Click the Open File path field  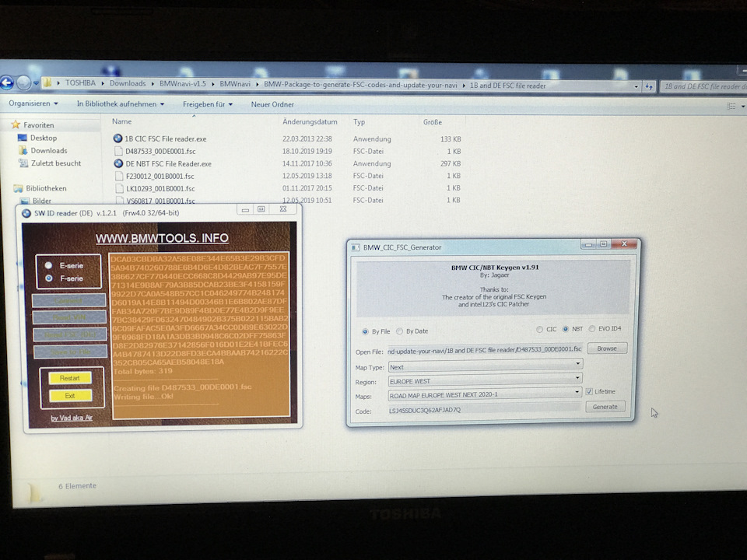(x=485, y=350)
